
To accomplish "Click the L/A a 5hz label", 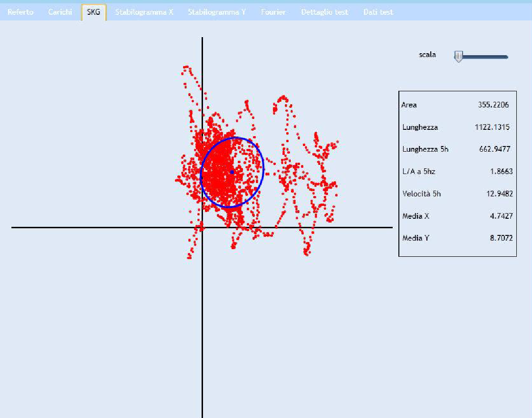I will (x=419, y=171).
